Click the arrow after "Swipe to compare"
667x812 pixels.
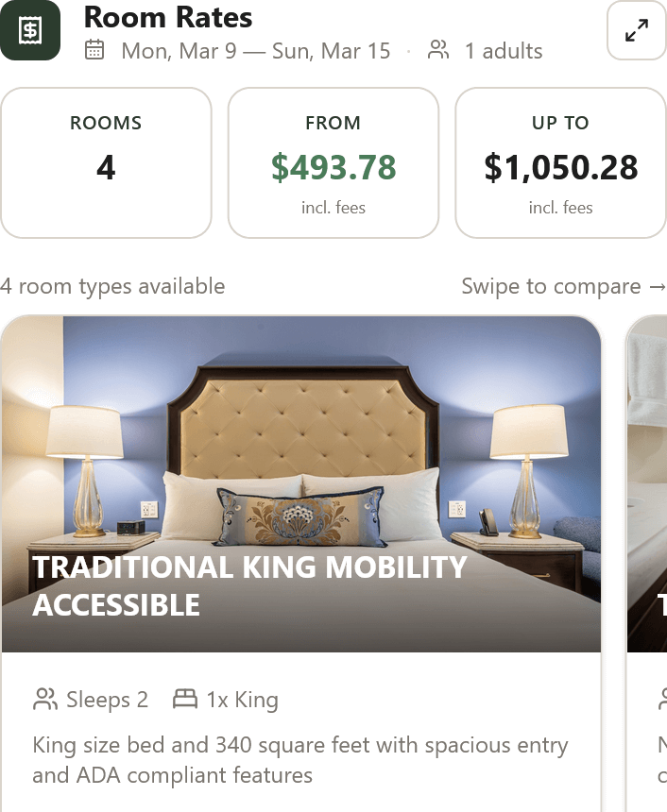tap(658, 286)
